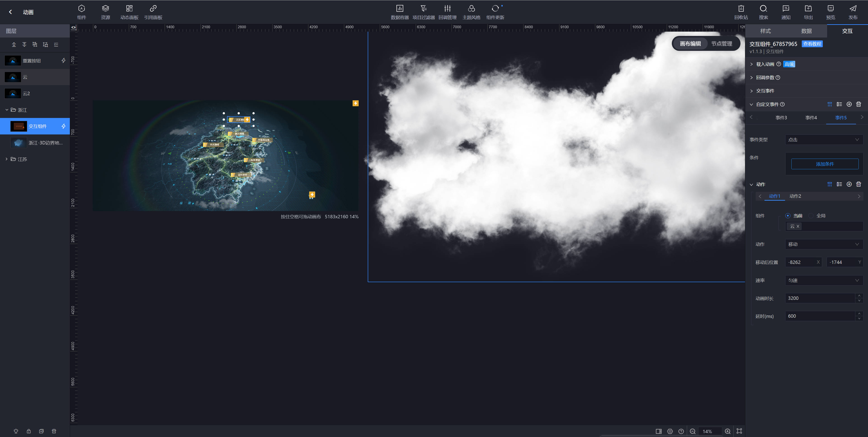Toggle ruler eye visibility icon
The image size is (868, 437).
coord(73,27)
